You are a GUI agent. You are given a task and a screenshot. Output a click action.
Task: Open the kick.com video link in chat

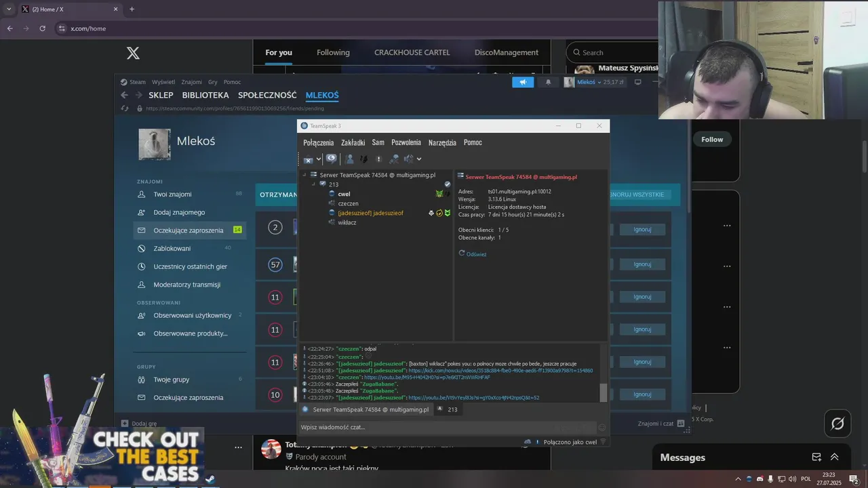tap(500, 371)
